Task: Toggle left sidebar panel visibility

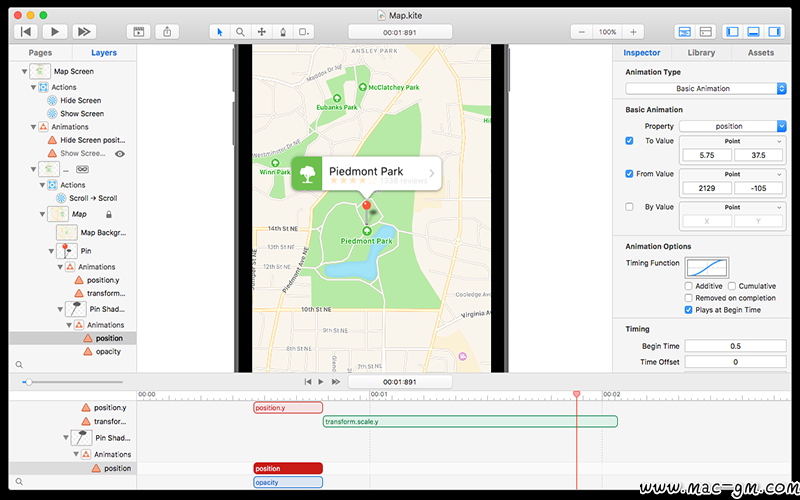Action: (733, 32)
